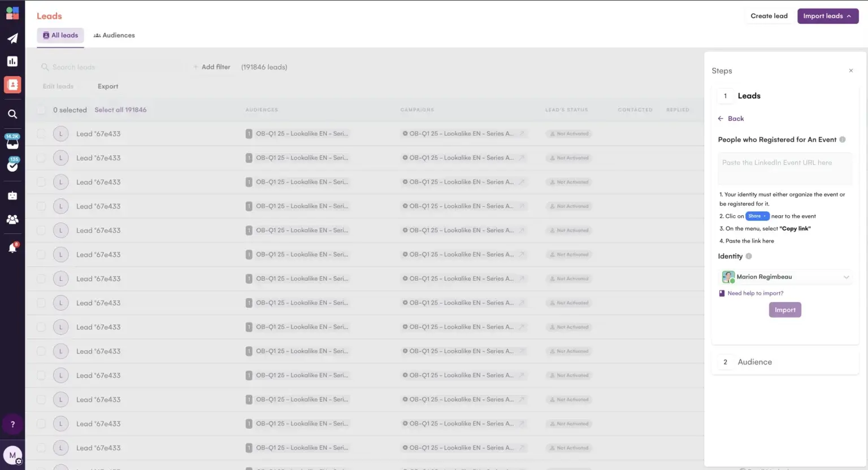Open the analytics bar chart icon
The width and height of the screenshot is (868, 470).
click(x=12, y=61)
